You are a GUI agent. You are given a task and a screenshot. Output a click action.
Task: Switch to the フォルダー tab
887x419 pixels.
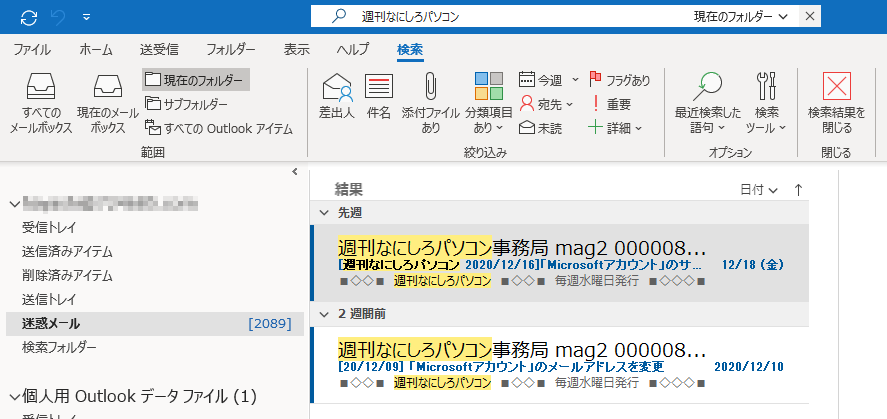click(231, 50)
